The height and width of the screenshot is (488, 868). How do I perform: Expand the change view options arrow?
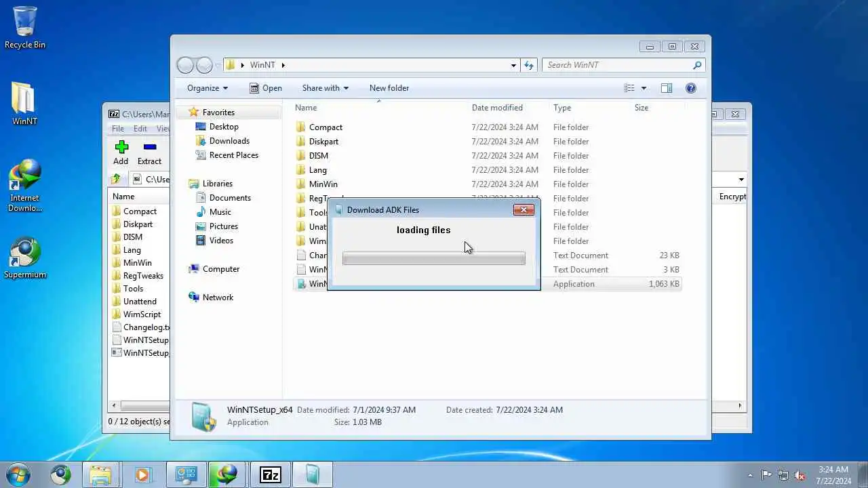(x=644, y=88)
